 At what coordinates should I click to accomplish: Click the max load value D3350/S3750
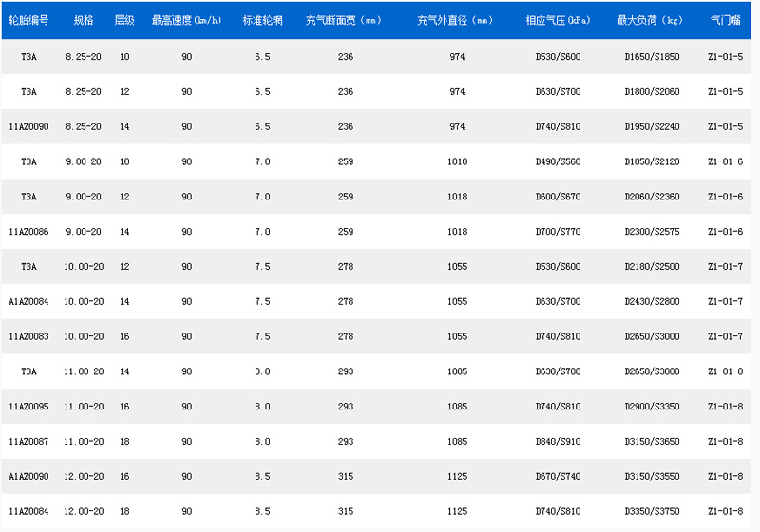652,511
